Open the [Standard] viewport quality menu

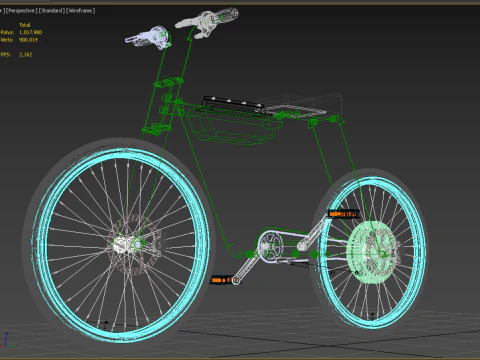pyautogui.click(x=52, y=11)
